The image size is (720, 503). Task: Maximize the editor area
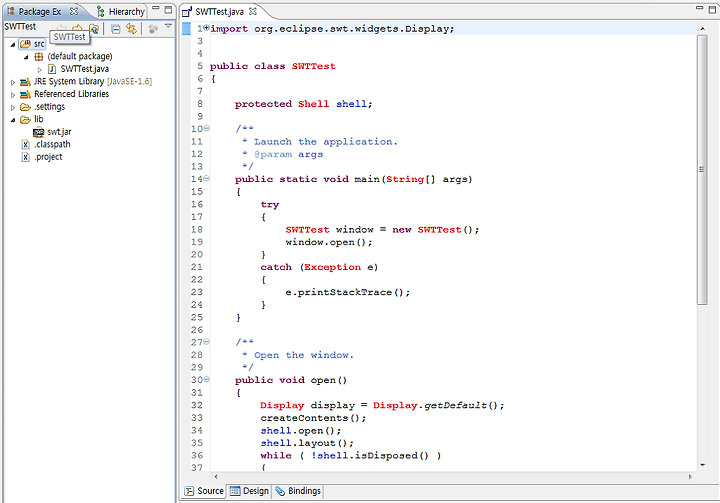(x=712, y=9)
